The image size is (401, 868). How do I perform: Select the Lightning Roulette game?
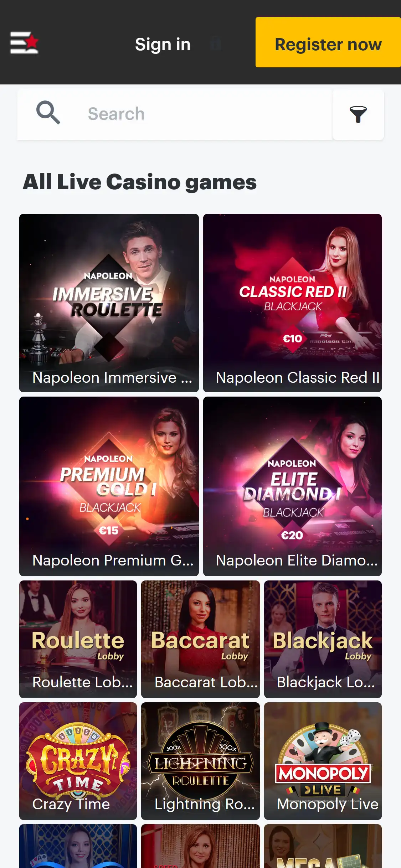point(200,761)
